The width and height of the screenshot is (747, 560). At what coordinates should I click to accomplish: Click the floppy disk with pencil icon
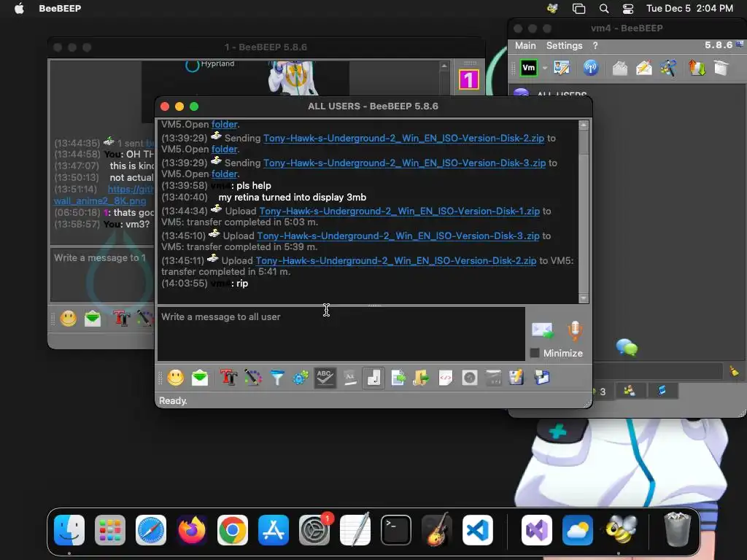pos(517,378)
